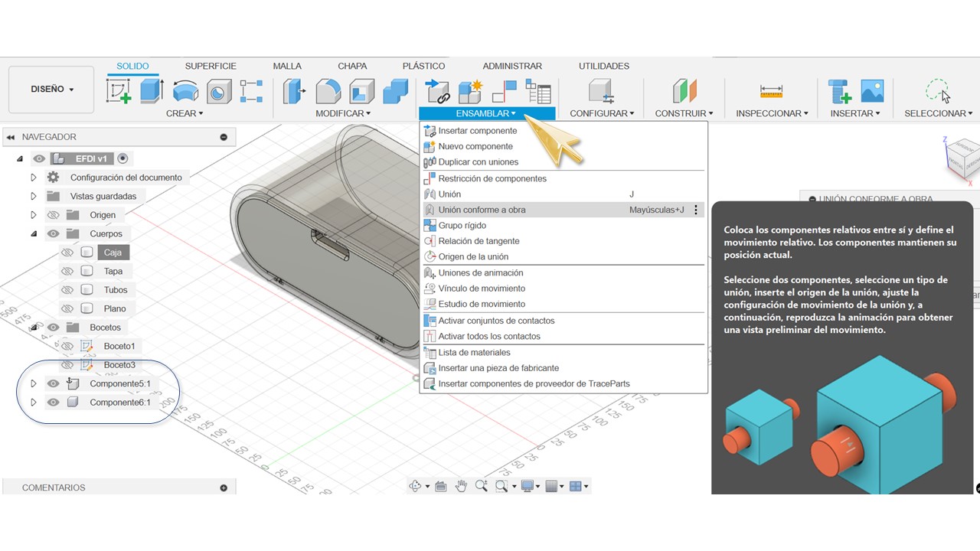Click the Fillet icon in Modificar group
This screenshot has width=980, height=551.
pyautogui.click(x=328, y=91)
